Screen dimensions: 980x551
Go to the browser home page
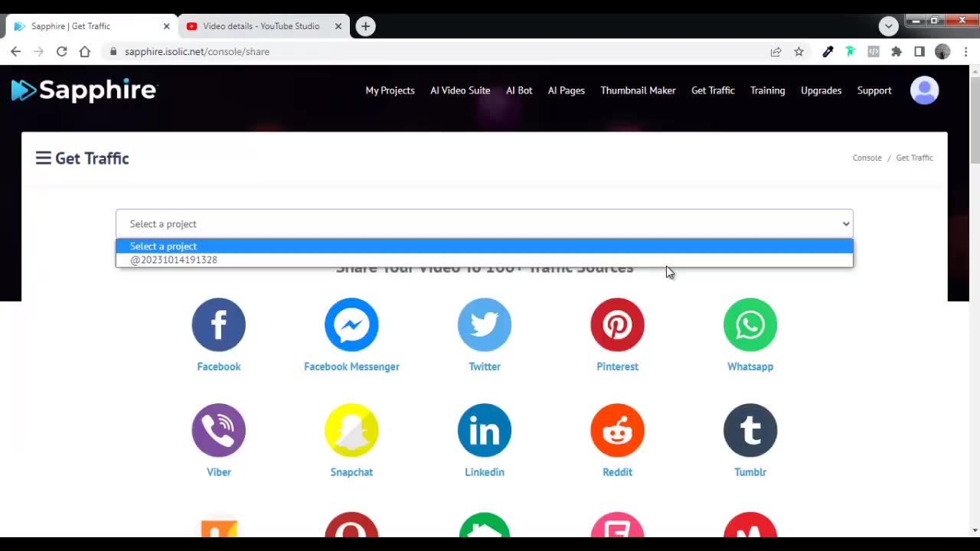tap(85, 51)
